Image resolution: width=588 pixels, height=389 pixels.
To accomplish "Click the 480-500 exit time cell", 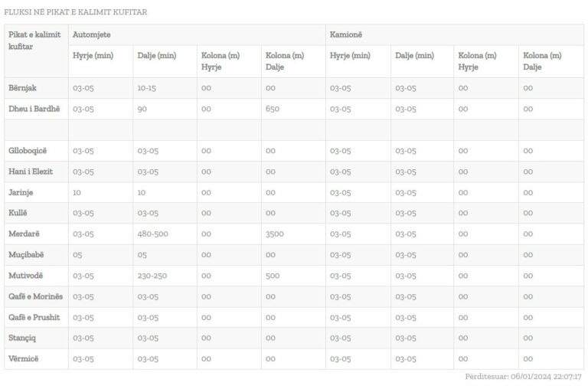I will point(152,234).
